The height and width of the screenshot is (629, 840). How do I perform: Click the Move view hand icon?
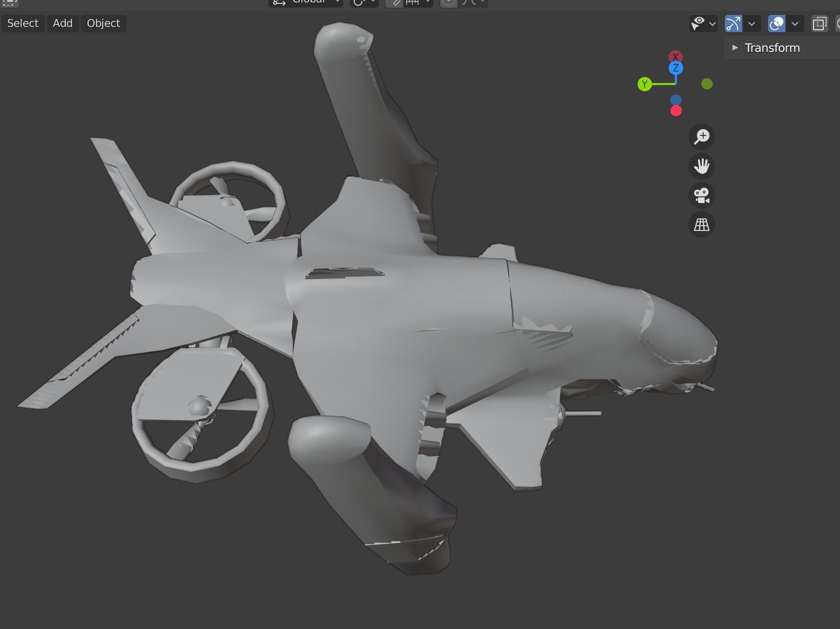[x=702, y=166]
